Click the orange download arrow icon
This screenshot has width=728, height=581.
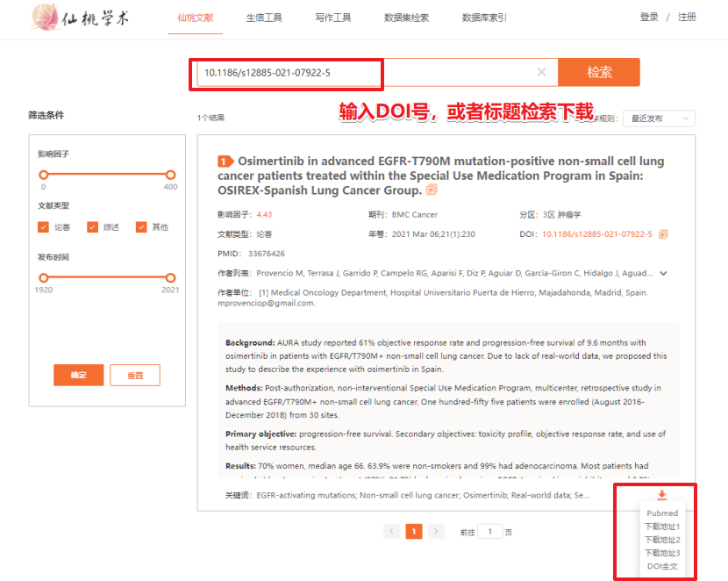pos(662,495)
